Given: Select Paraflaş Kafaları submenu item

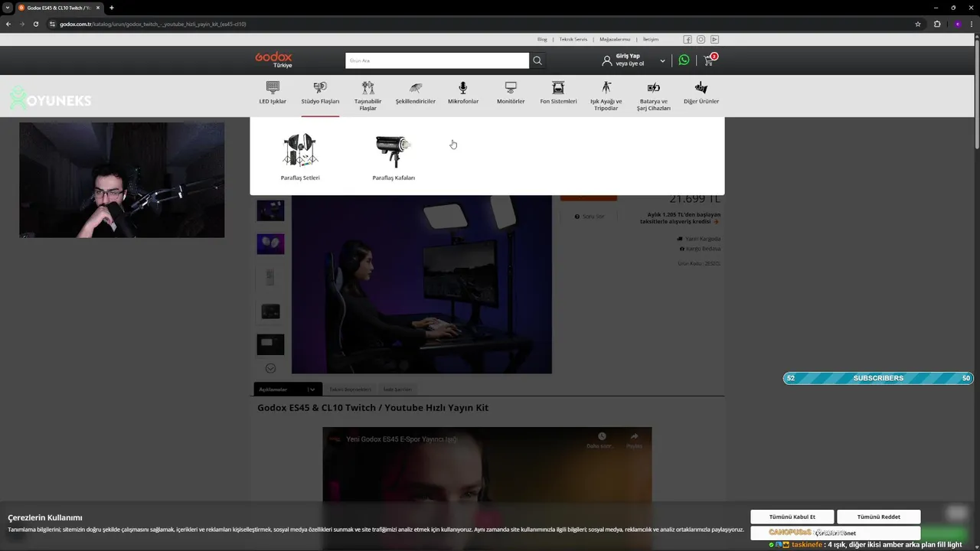Looking at the screenshot, I should click(x=394, y=157).
